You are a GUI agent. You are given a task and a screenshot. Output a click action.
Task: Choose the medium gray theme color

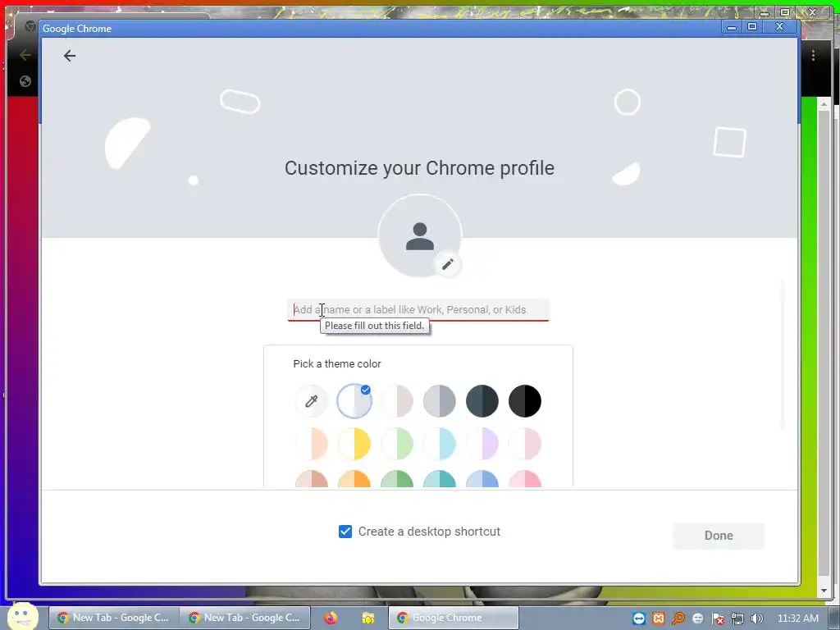[x=440, y=400]
